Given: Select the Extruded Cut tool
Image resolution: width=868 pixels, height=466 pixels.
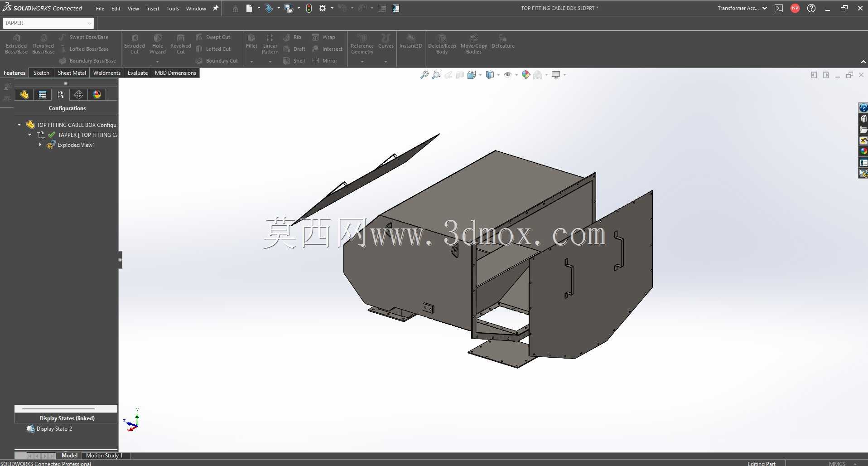Looking at the screenshot, I should (x=135, y=44).
